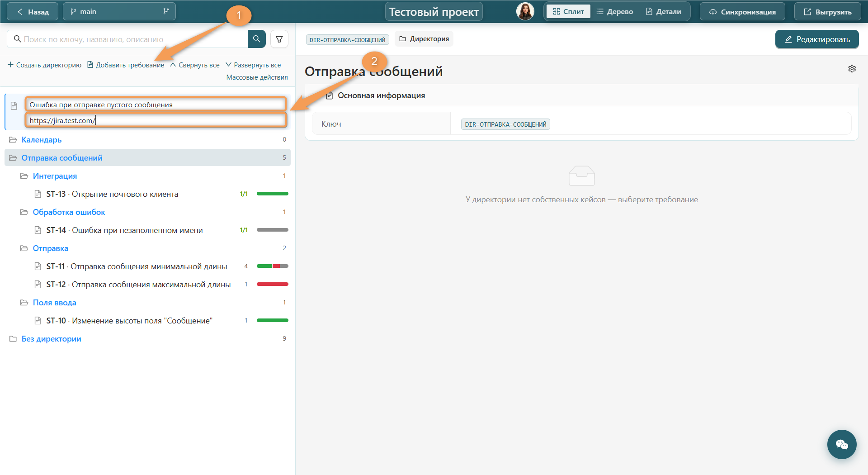Switch to Детали view tab
The height and width of the screenshot is (475, 868).
pos(664,12)
